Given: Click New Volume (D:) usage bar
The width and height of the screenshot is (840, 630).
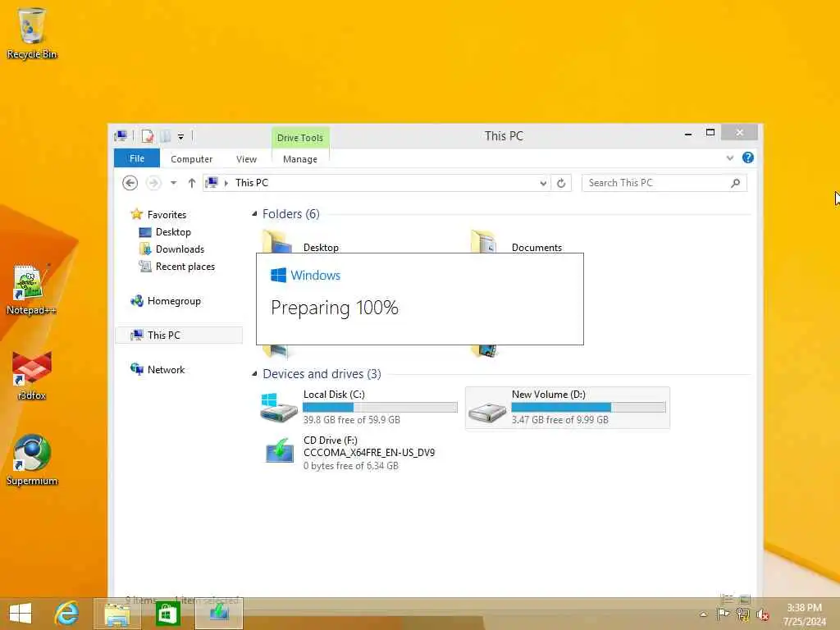Looking at the screenshot, I should coord(588,407).
